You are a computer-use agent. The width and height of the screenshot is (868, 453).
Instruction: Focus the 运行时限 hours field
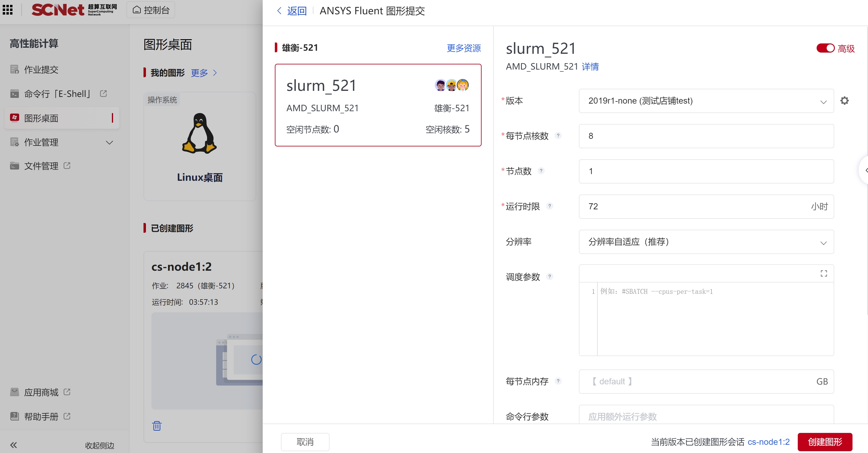point(706,207)
